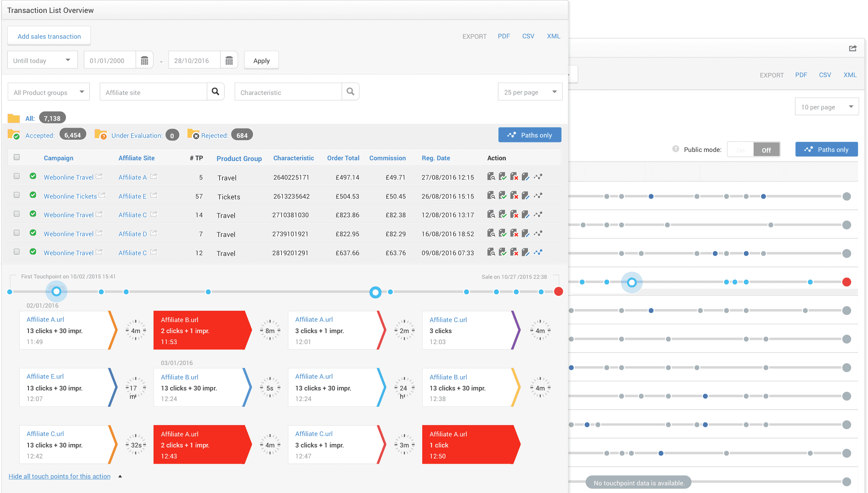The width and height of the screenshot is (868, 493).
Task: Accept the Affiliate D transaction via icon
Action: click(x=502, y=233)
